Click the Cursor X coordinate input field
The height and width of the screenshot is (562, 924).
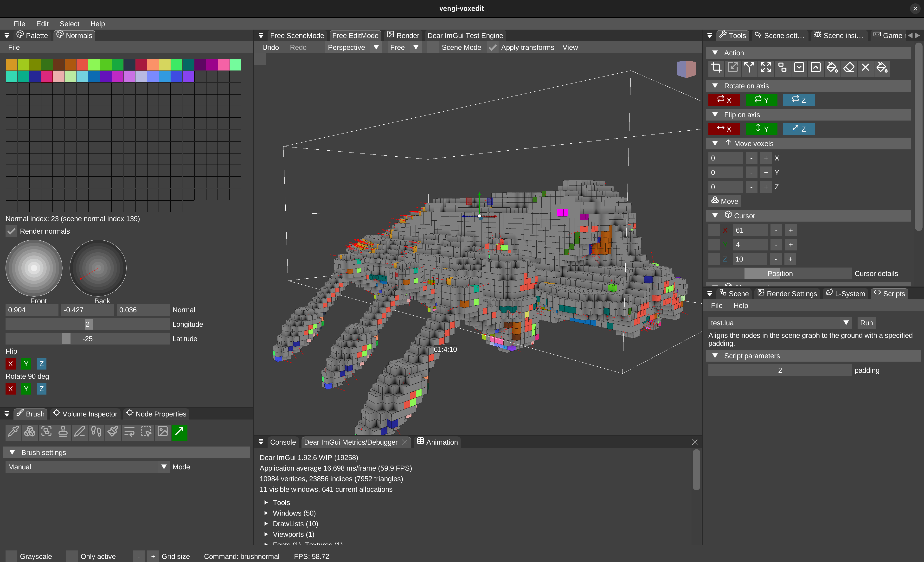(750, 230)
